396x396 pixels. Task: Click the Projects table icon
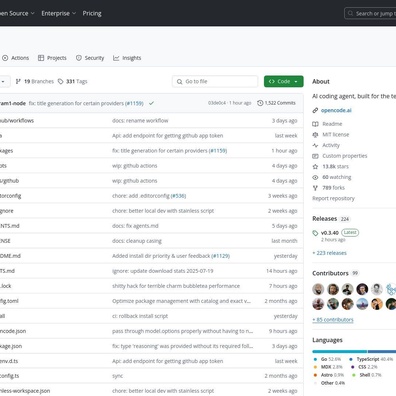[x=41, y=58]
